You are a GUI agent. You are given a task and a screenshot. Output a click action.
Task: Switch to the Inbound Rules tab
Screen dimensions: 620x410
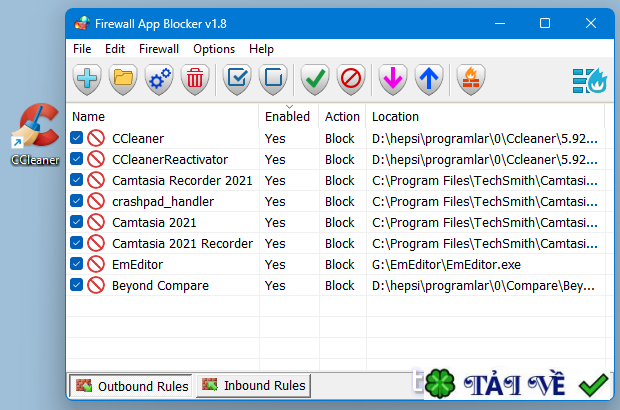[x=253, y=385]
